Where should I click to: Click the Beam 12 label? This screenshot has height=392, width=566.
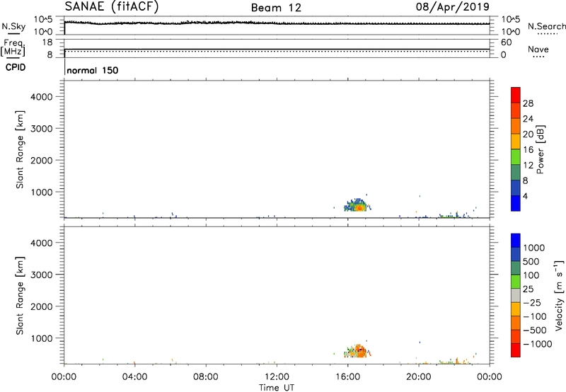point(276,8)
